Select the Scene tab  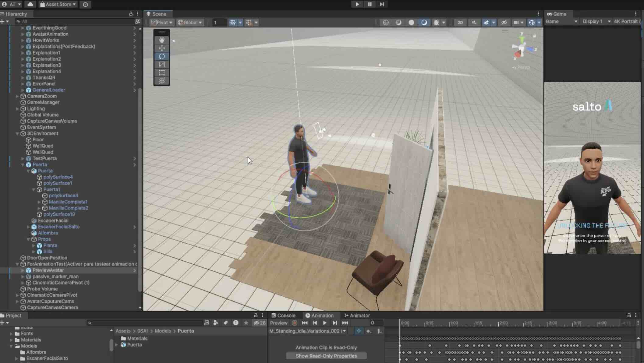click(x=156, y=14)
